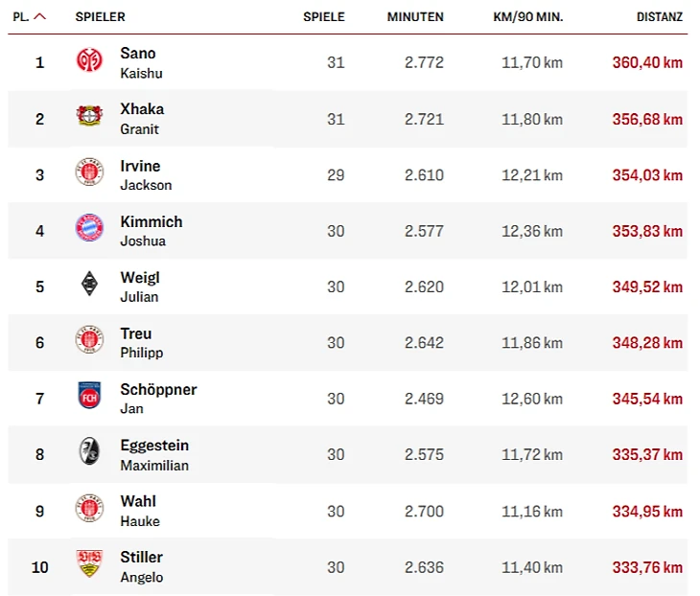Click the SPIELER column header
Image resolution: width=700 pixels, height=596 pixels.
click(100, 17)
